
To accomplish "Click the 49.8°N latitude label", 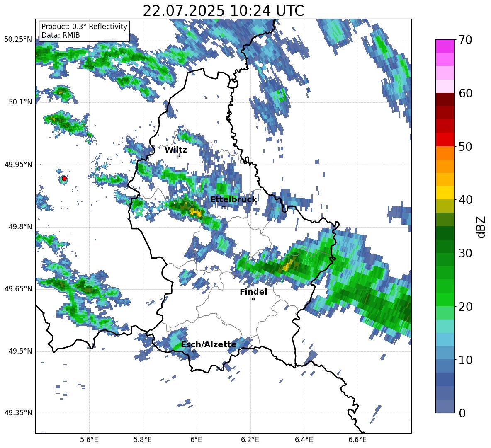I will (20, 227).
